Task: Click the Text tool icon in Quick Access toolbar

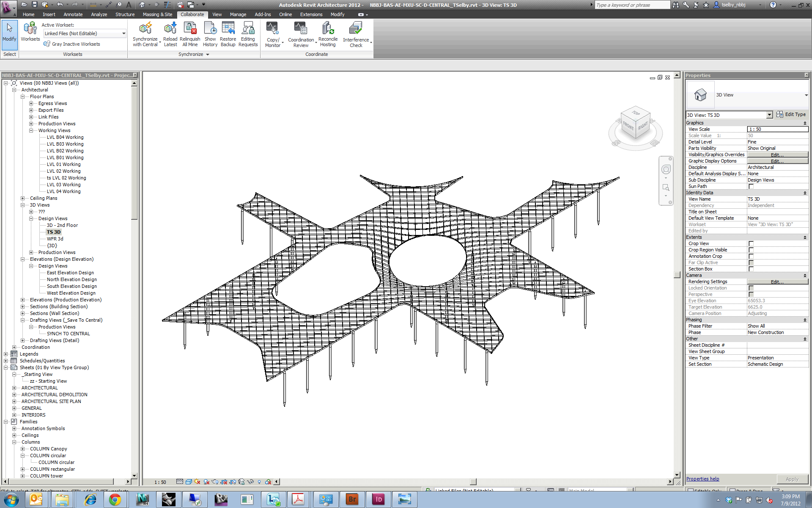Action: 129,5
